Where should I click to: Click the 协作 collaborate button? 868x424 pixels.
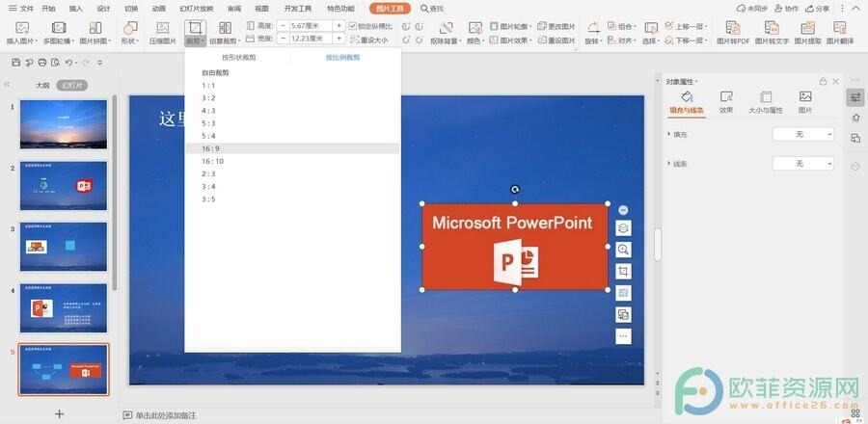(x=787, y=9)
